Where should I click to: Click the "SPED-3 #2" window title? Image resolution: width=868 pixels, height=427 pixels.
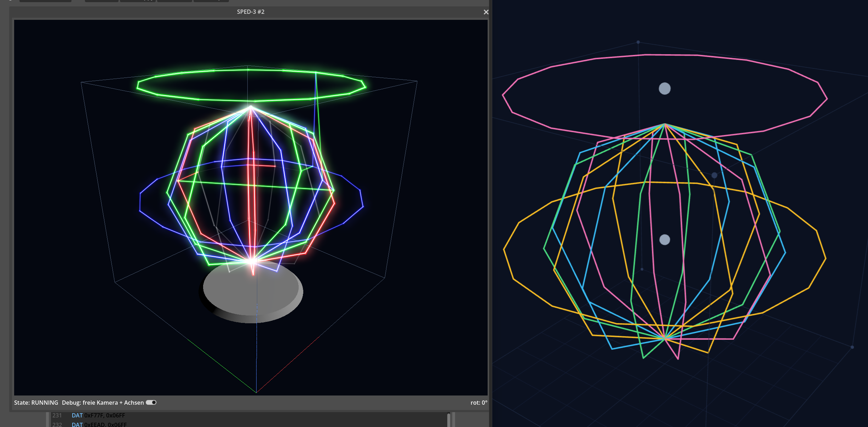coord(251,12)
